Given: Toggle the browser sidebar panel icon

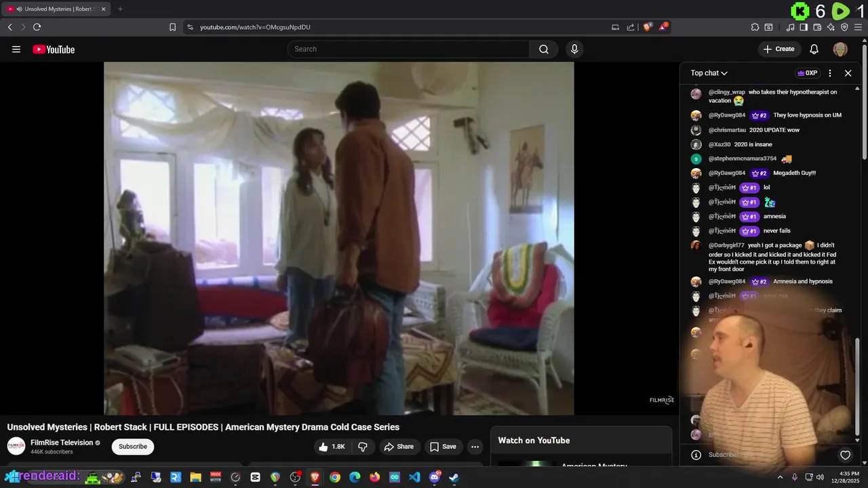Looking at the screenshot, I should pyautogui.click(x=804, y=27).
